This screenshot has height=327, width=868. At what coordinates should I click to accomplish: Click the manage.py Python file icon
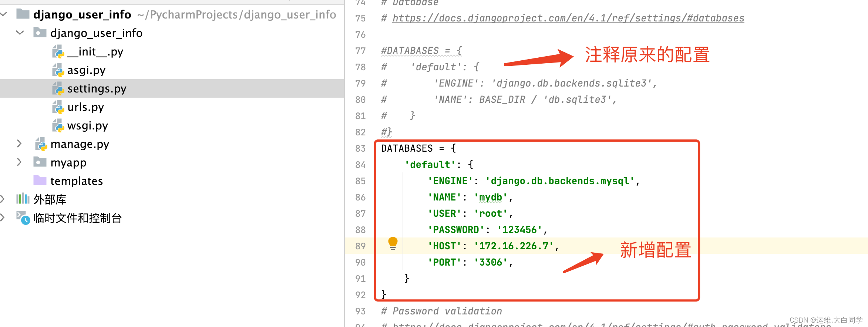pos(41,144)
